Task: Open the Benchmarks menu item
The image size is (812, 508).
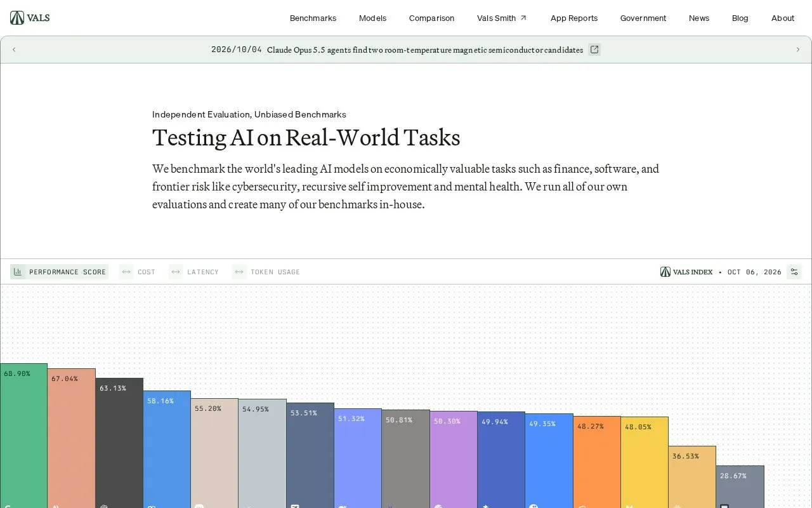Action: [313, 18]
